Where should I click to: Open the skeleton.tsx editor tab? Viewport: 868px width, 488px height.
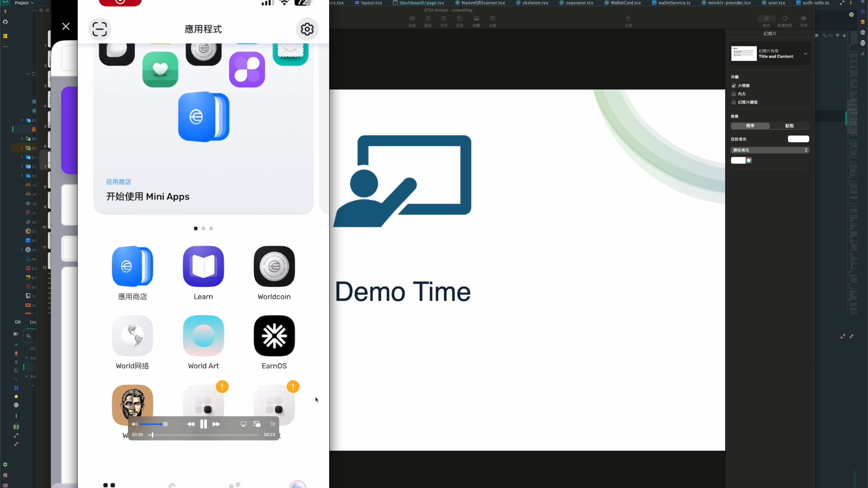(x=532, y=3)
